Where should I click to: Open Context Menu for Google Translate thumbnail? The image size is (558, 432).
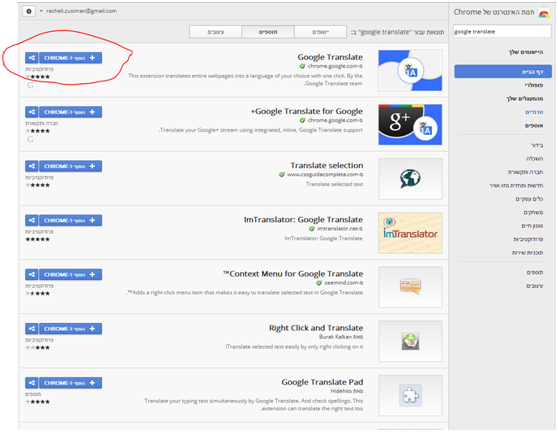point(410,287)
